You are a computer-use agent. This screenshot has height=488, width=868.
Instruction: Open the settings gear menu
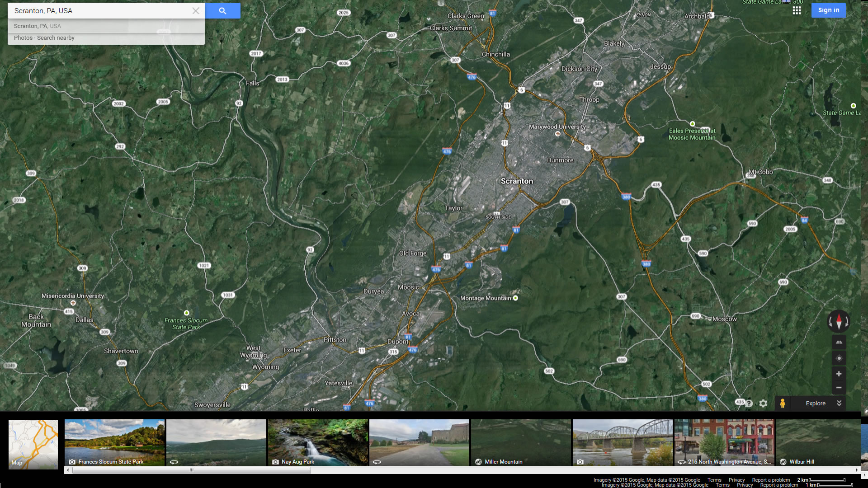(x=763, y=404)
